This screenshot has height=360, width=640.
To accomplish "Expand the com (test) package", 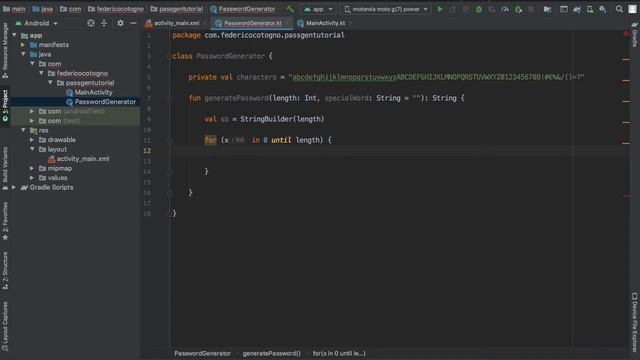I will pos(32,120).
